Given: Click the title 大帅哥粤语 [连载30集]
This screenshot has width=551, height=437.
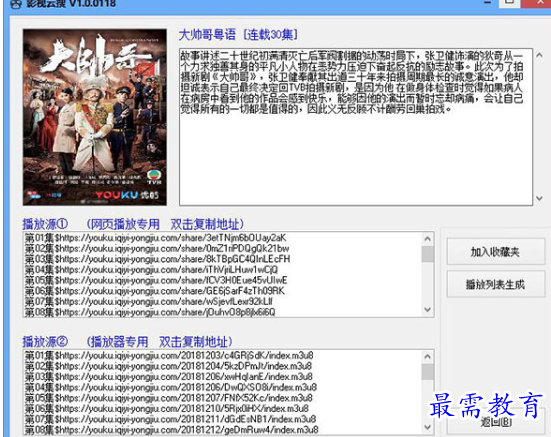Looking at the screenshot, I should coord(238,34).
